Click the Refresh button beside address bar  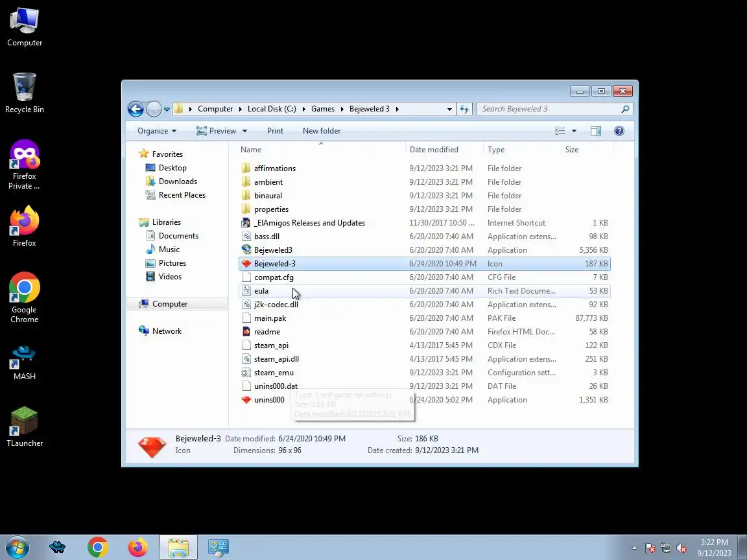pos(464,109)
